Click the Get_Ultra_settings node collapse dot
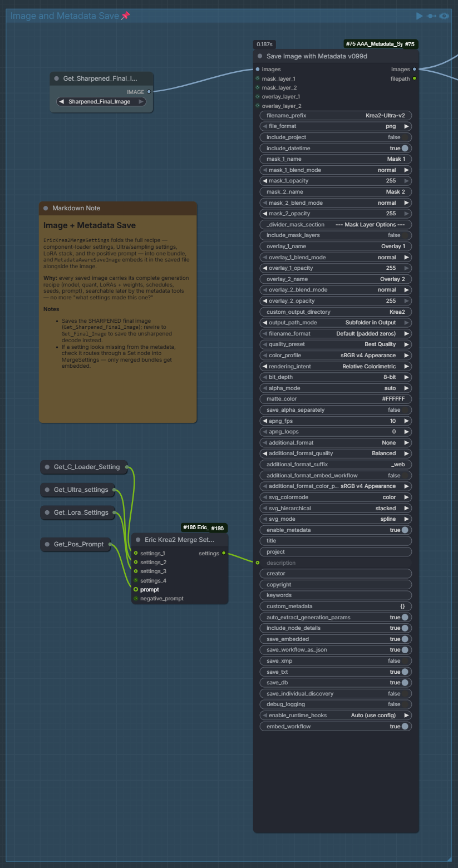 point(47,490)
